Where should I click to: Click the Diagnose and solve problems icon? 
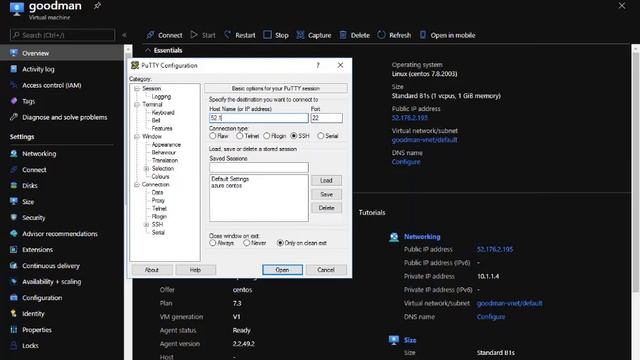(x=14, y=117)
